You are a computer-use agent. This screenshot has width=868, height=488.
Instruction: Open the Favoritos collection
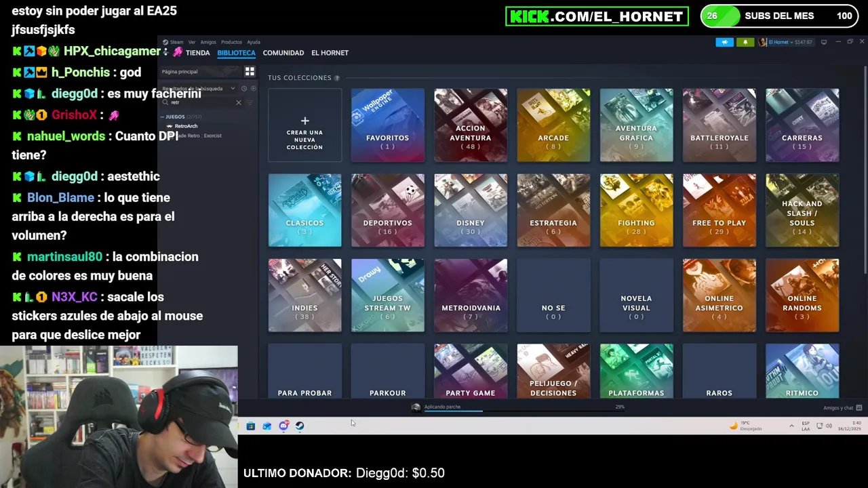(x=387, y=125)
